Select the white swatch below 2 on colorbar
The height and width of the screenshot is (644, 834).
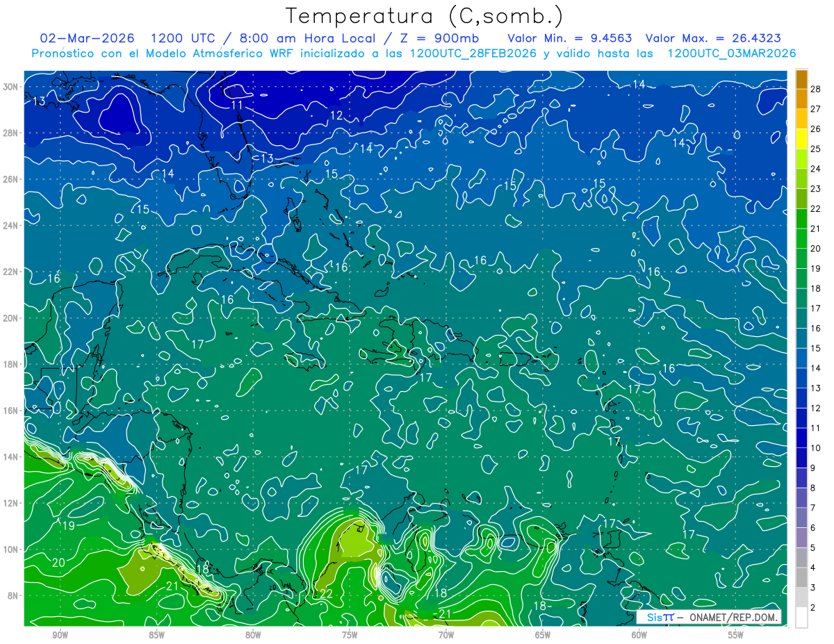(x=801, y=618)
